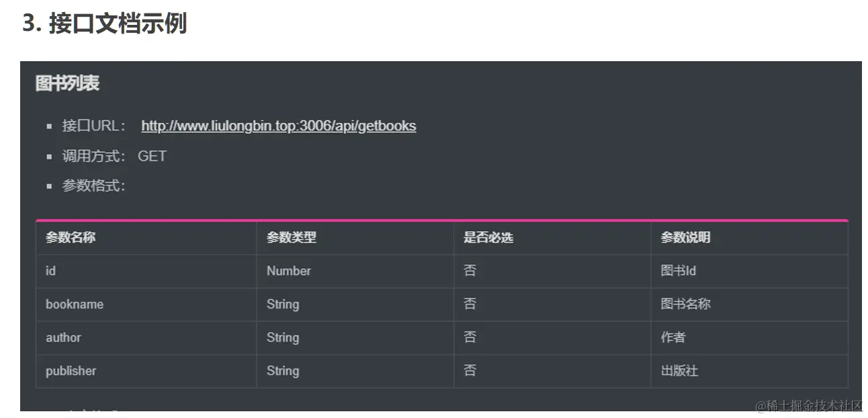Click the Number type cell
The width and height of the screenshot is (868, 418).
288,271
